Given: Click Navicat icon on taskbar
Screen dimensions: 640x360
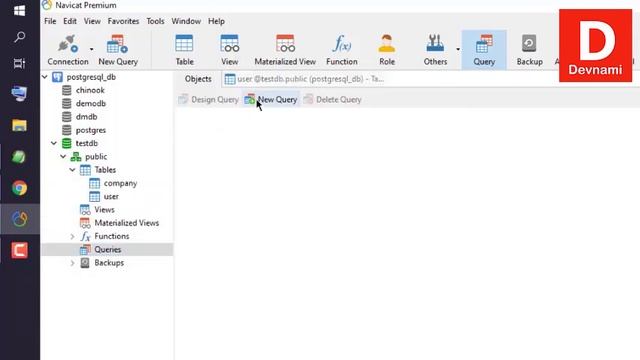Looking at the screenshot, I should pyautogui.click(x=19, y=219).
